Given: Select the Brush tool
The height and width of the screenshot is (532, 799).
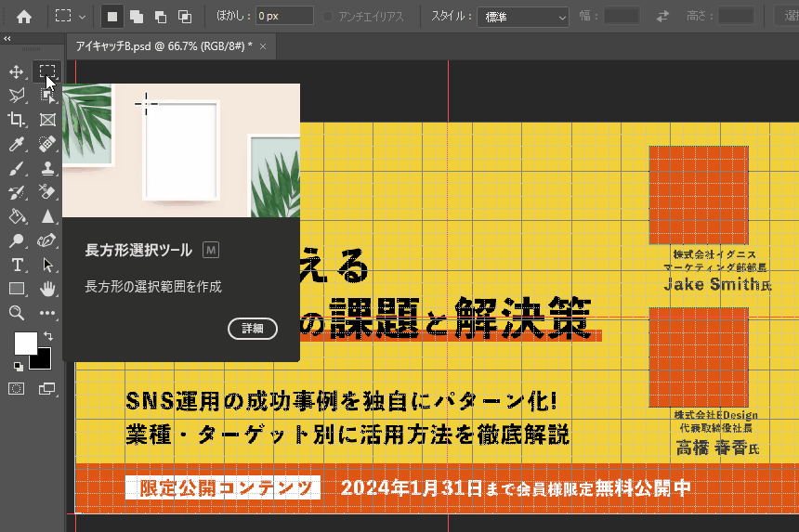Looking at the screenshot, I should click(17, 168).
